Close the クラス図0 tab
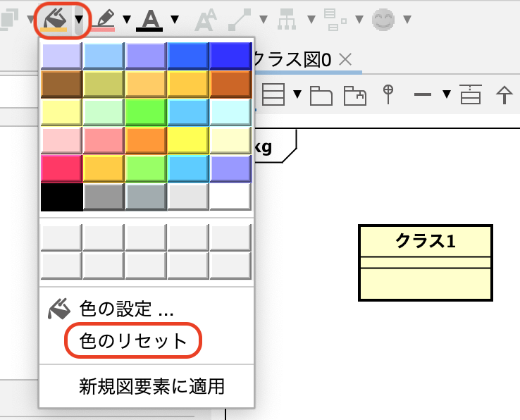 [345, 60]
